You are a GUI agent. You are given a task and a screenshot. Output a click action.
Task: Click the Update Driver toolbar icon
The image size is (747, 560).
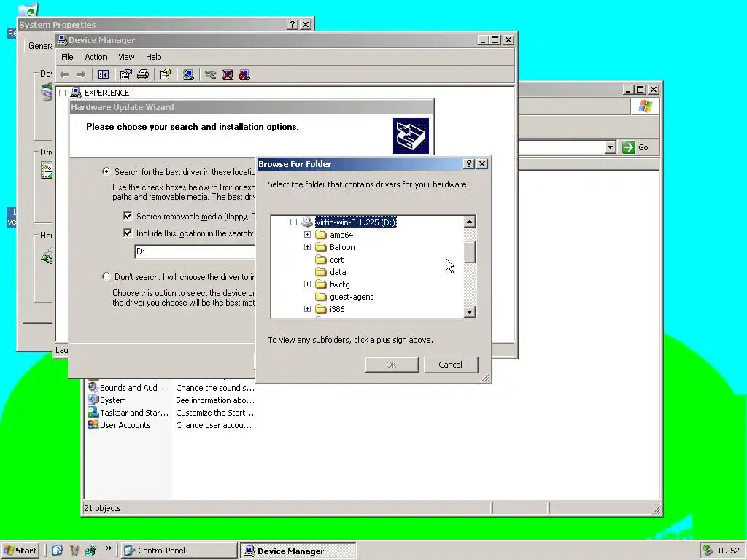coord(211,75)
